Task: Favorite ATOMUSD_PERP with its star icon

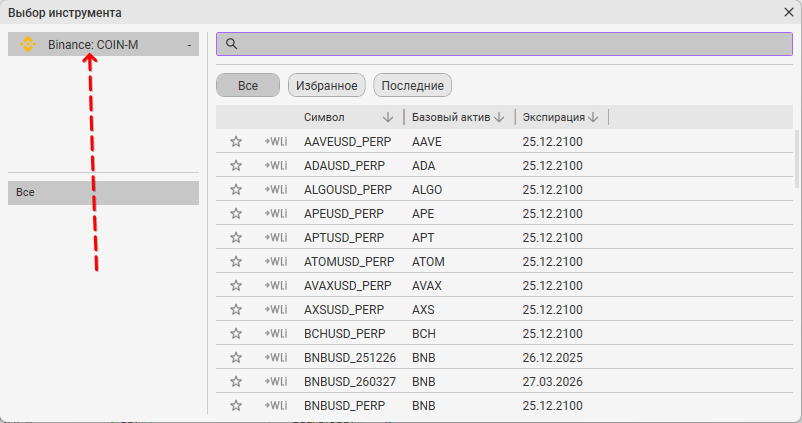Action: [236, 262]
